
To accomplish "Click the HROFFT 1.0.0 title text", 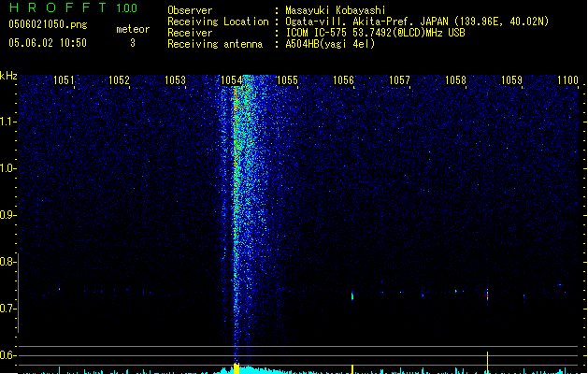I will click(74, 7).
